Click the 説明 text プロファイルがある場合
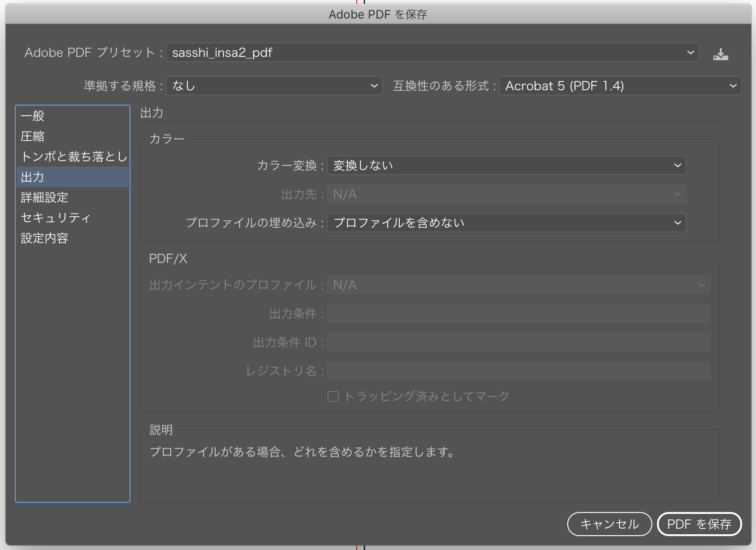Screen dimensions: 756x550 point(302,452)
